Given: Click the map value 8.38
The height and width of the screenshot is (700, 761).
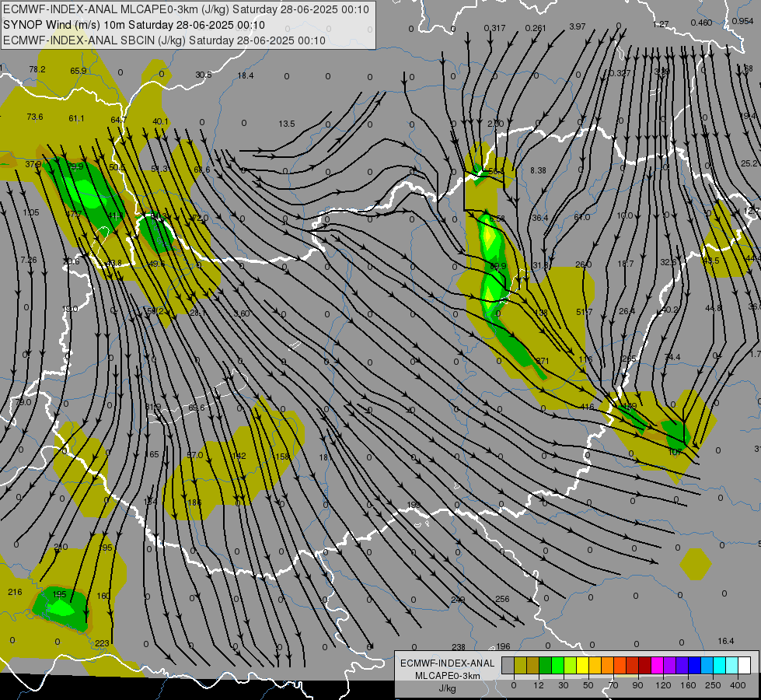Looking at the screenshot, I should point(538,170).
